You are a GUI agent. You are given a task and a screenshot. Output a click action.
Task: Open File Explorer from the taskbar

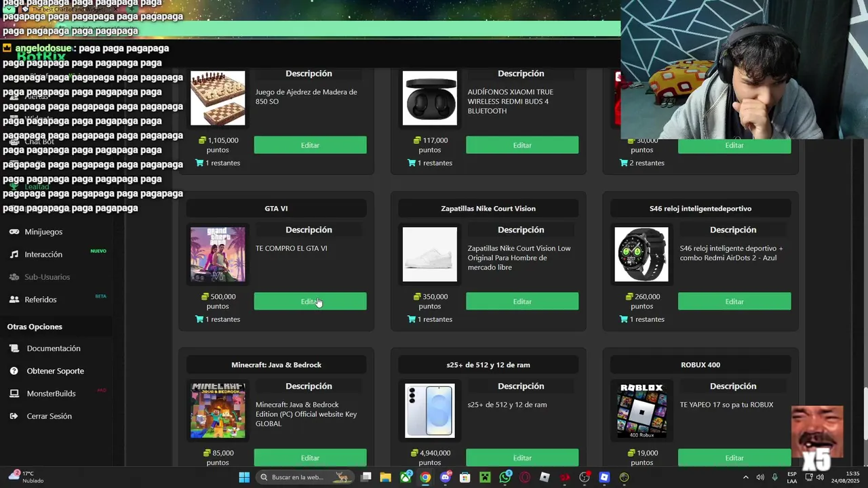[x=386, y=477]
